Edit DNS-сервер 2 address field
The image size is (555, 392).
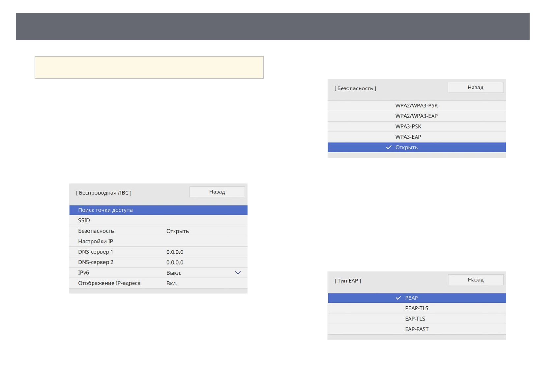click(175, 263)
